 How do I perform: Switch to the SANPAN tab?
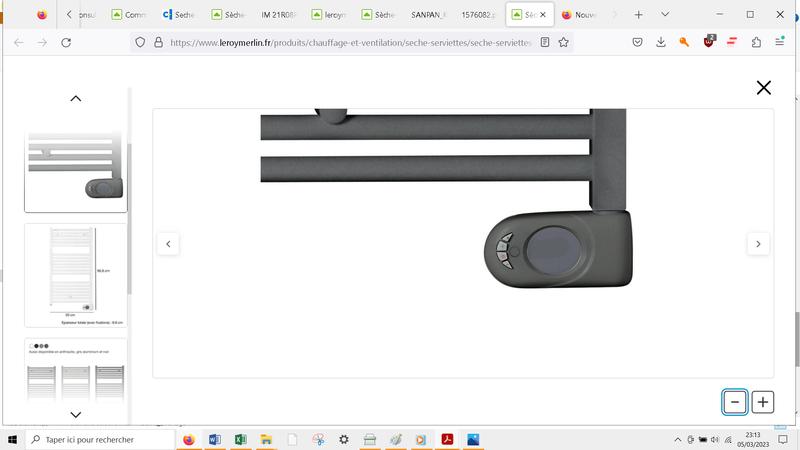(428, 15)
